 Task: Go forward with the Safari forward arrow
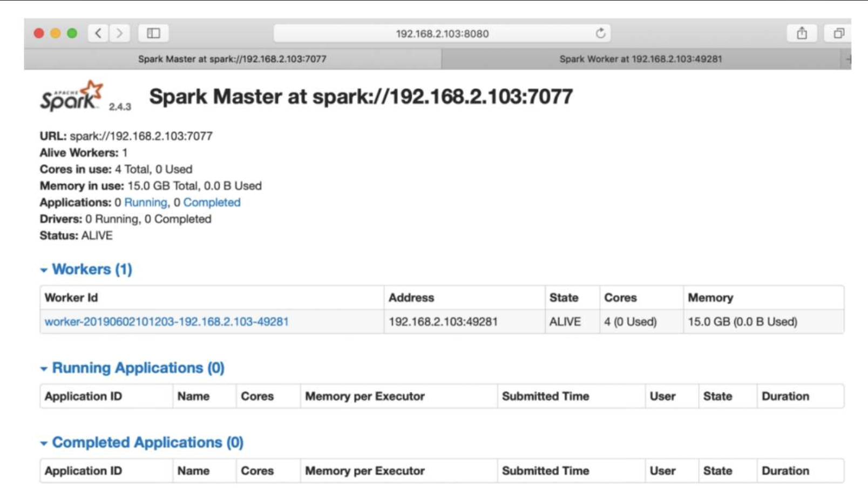pyautogui.click(x=119, y=33)
